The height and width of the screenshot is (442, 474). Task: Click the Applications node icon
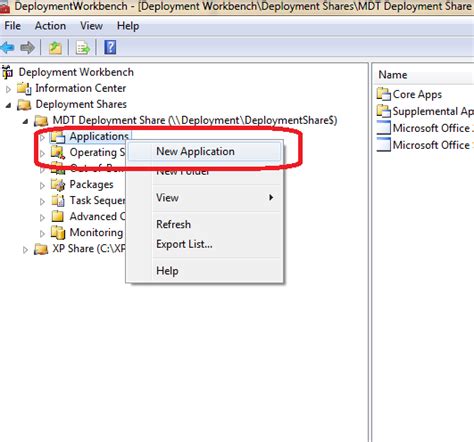pos(58,137)
